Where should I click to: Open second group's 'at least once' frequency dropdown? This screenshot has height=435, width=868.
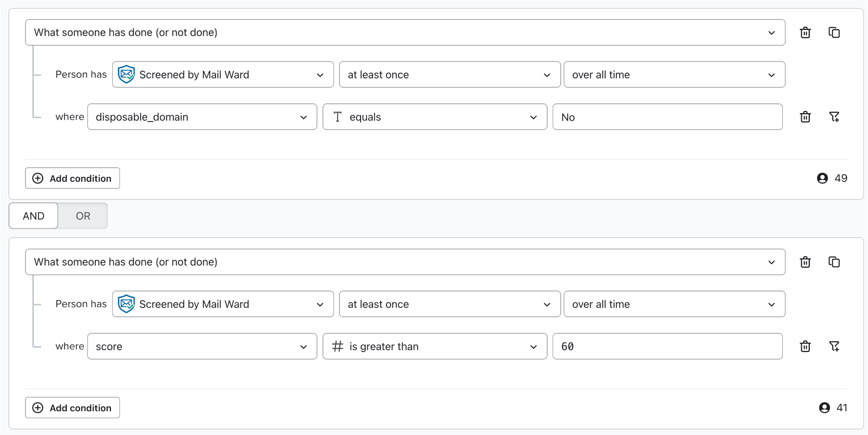coord(450,304)
